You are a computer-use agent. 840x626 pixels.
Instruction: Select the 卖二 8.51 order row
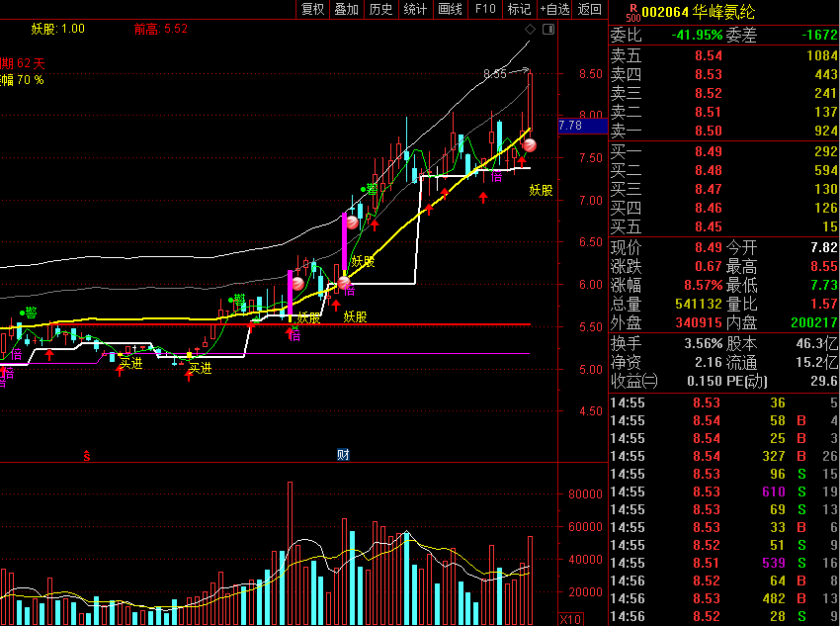click(x=724, y=112)
